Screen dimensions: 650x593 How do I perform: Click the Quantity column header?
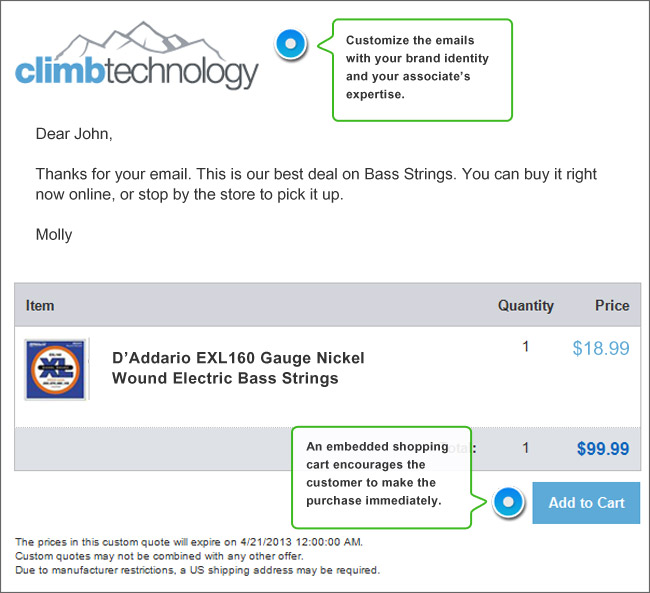tap(526, 306)
